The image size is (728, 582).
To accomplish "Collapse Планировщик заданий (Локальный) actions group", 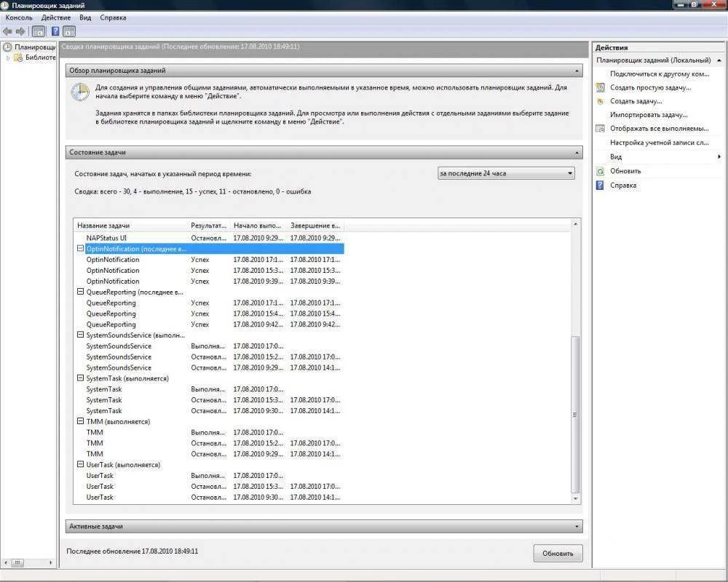I will point(719,60).
